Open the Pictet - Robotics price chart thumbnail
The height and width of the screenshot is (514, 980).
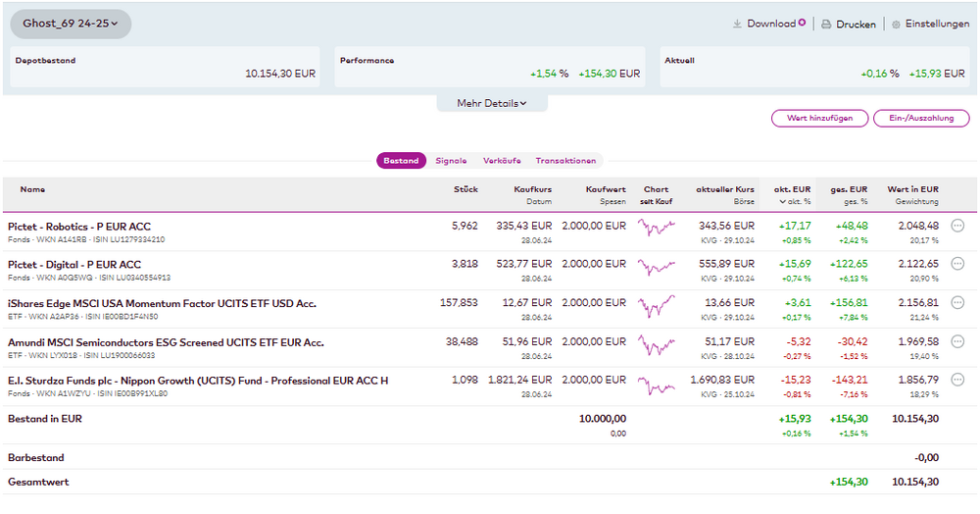click(x=656, y=228)
